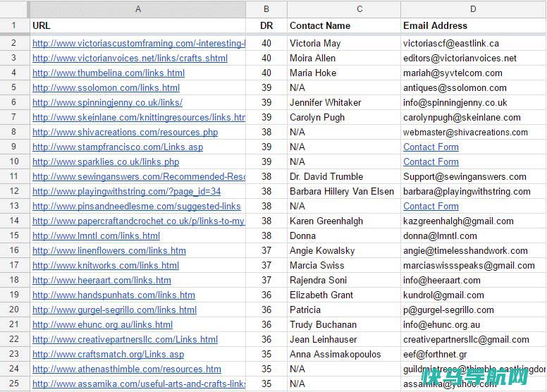Viewport: 547px width, 392px height.
Task: Select the Anna Assimakopoulos cell
Action: coord(344,355)
